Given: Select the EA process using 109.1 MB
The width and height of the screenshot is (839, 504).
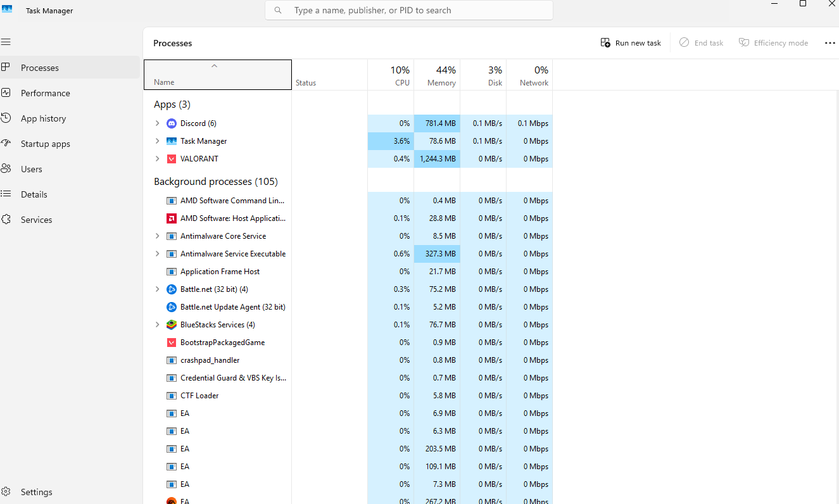Looking at the screenshot, I should point(348,467).
